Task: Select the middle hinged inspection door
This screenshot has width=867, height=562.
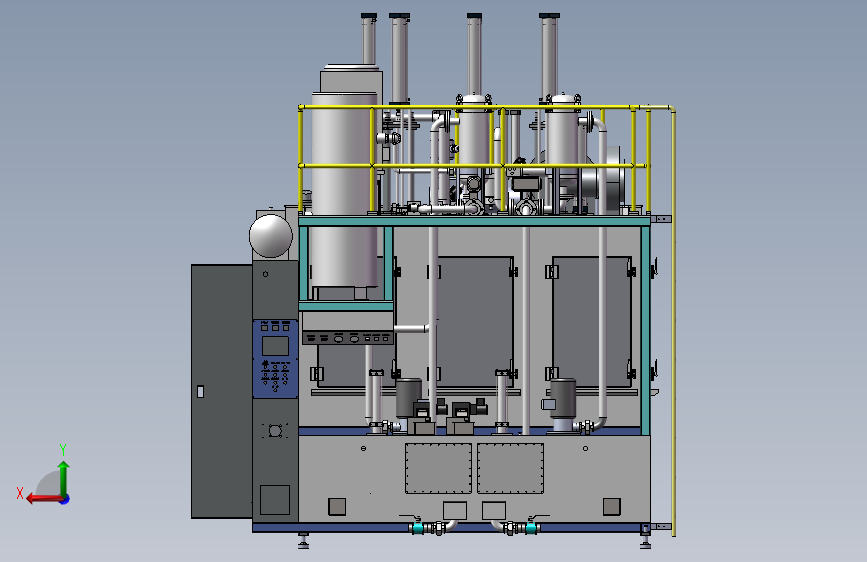Action: 473,321
